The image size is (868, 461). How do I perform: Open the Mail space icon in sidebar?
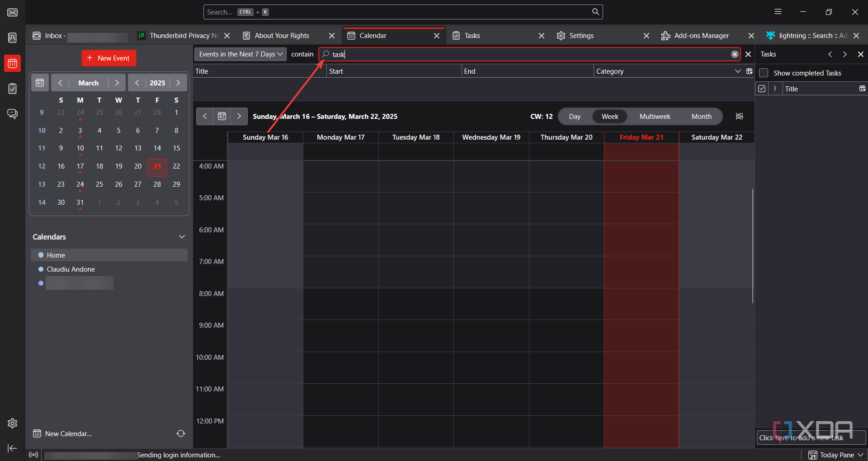coord(13,12)
